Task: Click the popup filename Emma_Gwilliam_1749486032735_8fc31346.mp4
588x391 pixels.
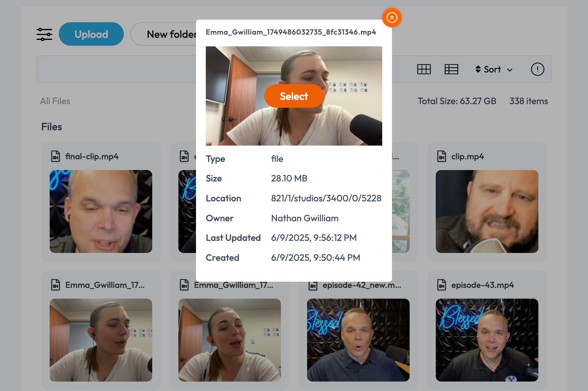Action: click(291, 32)
